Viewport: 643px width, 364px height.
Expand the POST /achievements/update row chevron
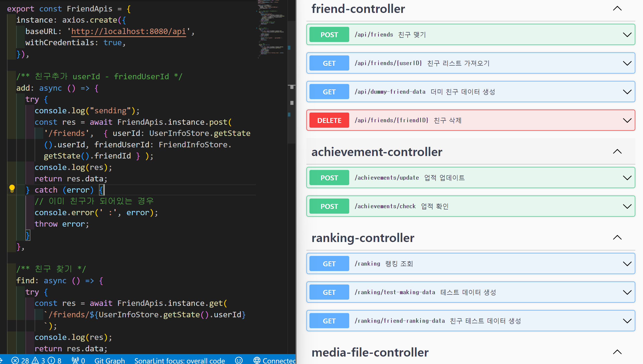[x=627, y=178]
